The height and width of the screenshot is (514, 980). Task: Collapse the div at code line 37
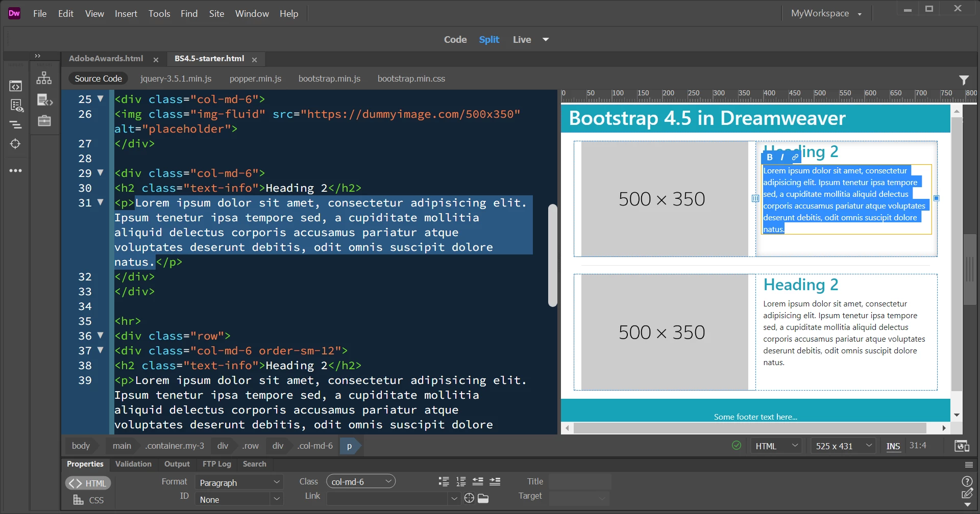(x=101, y=350)
